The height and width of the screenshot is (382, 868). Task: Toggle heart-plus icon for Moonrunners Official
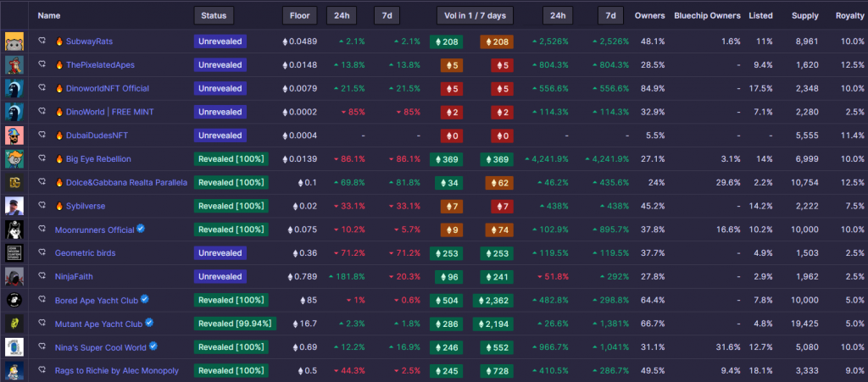(42, 229)
